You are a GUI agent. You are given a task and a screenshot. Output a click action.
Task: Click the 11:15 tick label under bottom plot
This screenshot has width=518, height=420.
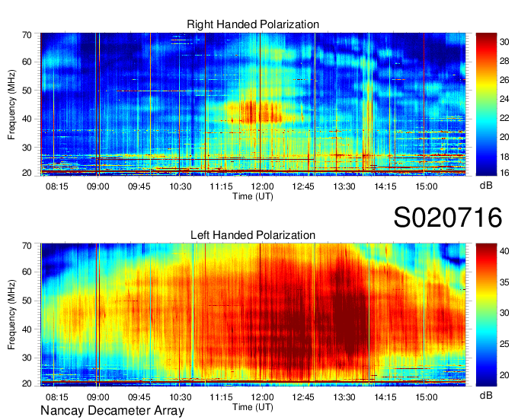pyautogui.click(x=221, y=397)
